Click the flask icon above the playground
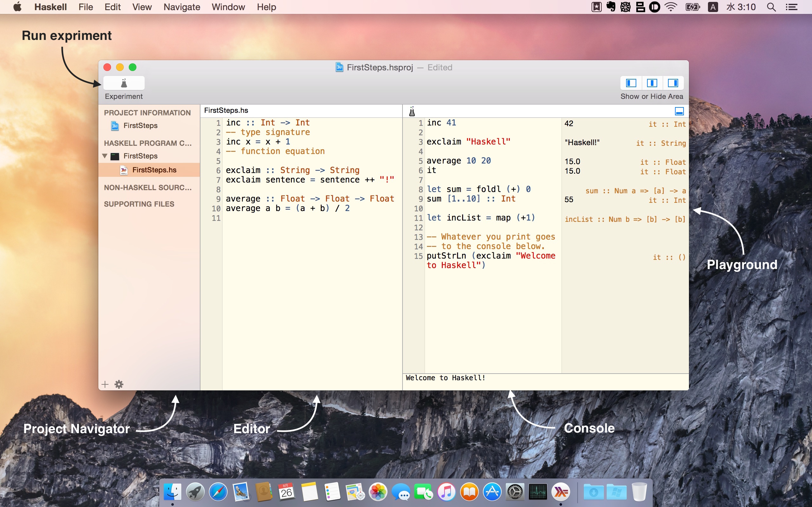The image size is (812, 507). coord(412,111)
